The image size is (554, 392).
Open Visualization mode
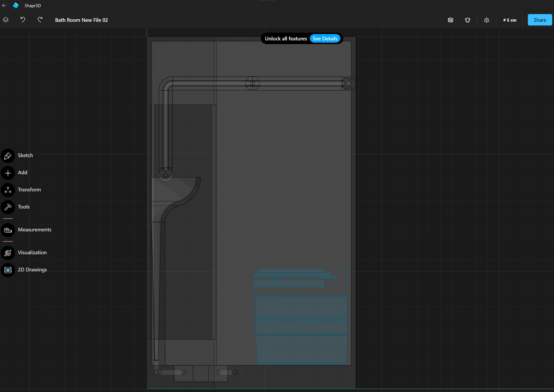tap(8, 253)
